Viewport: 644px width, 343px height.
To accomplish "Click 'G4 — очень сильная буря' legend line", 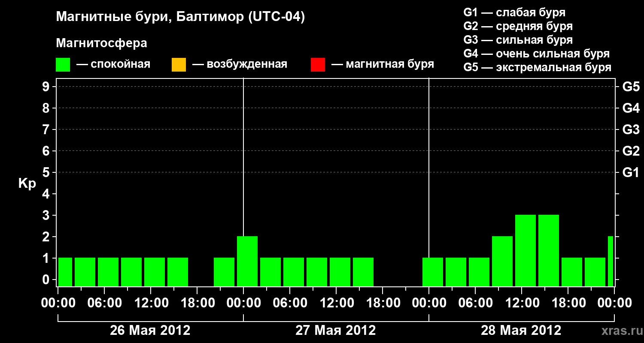I will pyautogui.click(x=536, y=54).
